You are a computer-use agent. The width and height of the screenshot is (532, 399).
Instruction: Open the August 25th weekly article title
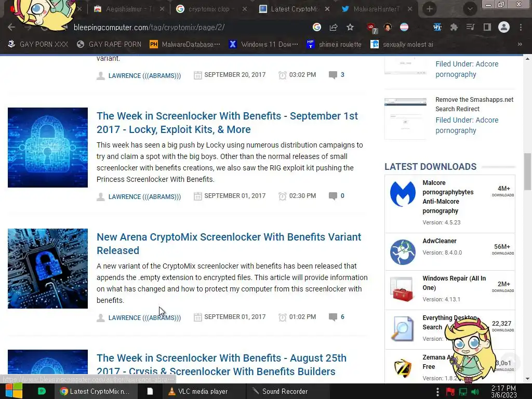tap(221, 365)
